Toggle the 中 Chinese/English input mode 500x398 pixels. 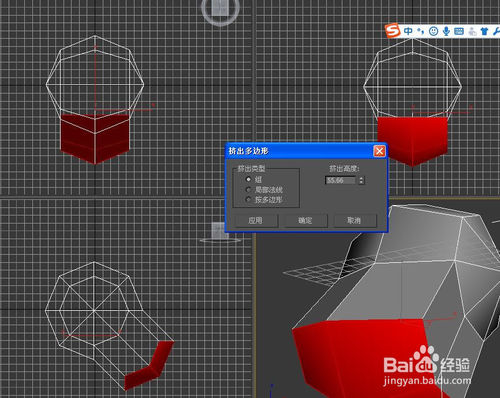[408, 31]
